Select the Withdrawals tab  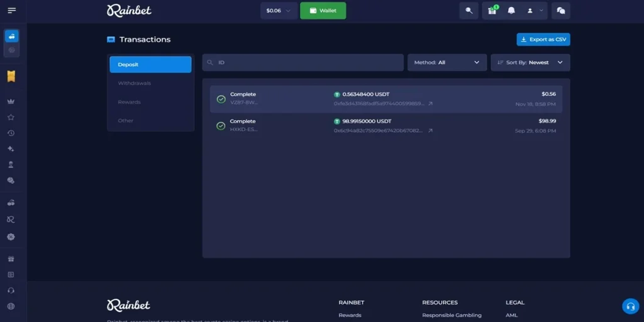[x=135, y=84]
